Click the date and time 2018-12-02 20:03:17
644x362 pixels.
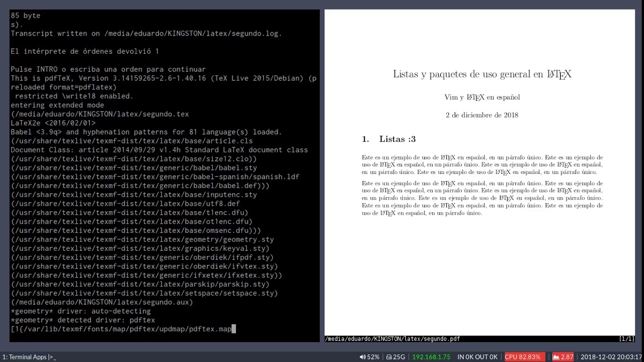click(x=611, y=357)
